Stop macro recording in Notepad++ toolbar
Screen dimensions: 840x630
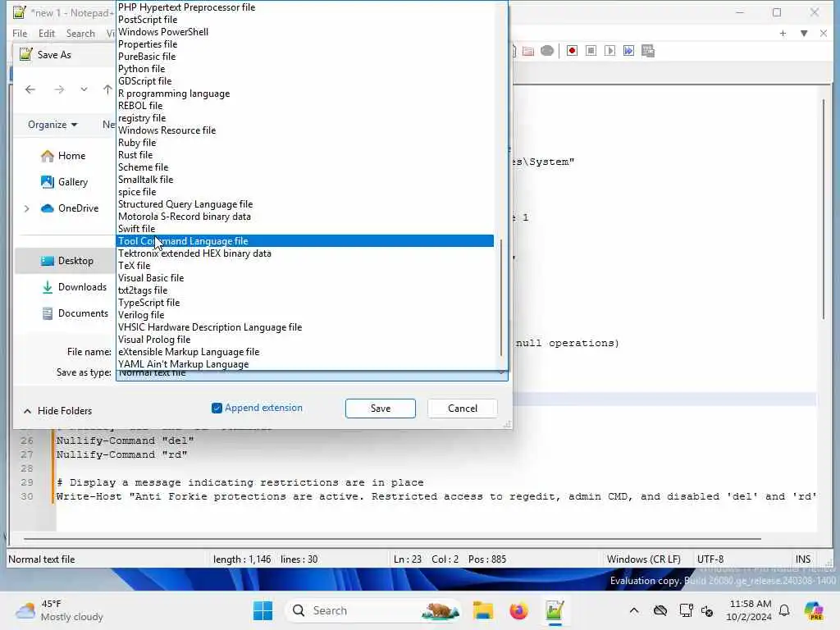click(591, 51)
